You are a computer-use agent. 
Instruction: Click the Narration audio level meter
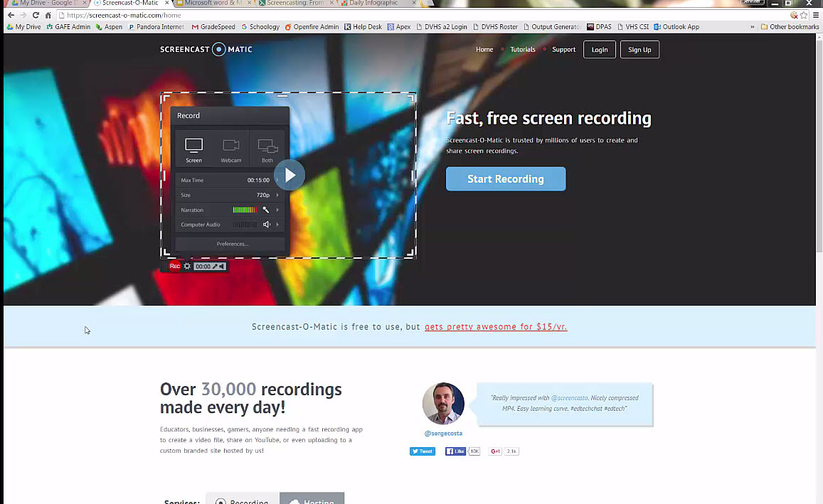(x=245, y=210)
